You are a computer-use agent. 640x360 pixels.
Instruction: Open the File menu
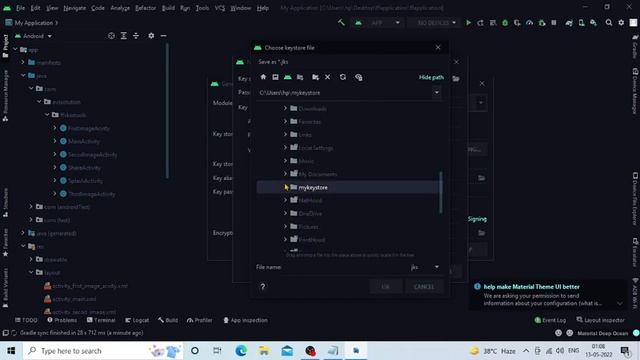(20, 8)
